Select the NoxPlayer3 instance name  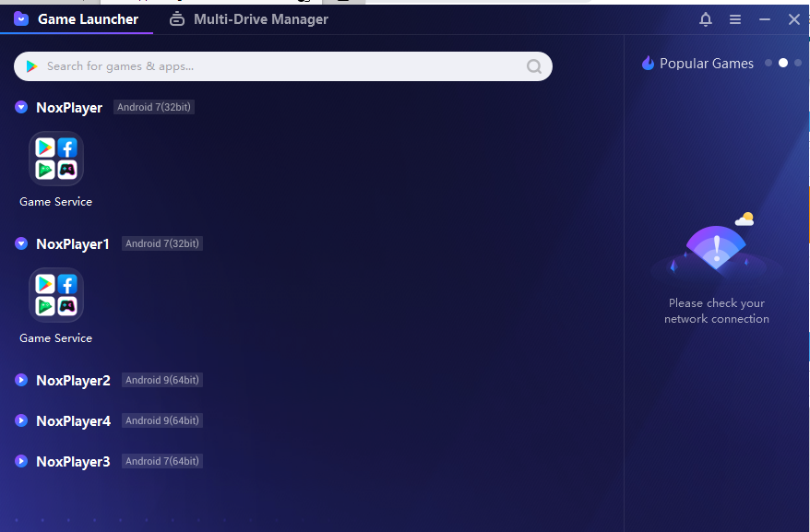[x=73, y=461]
